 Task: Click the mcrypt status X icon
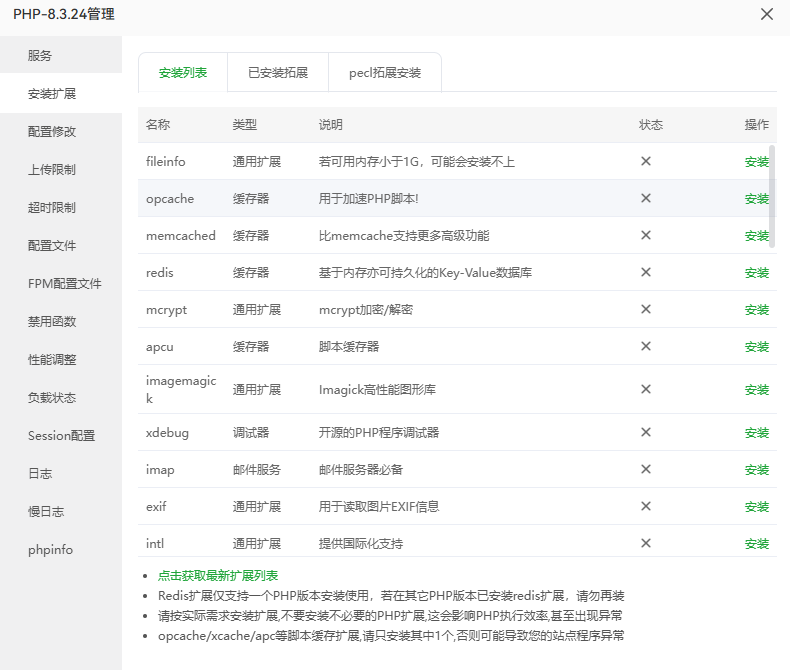pos(645,309)
